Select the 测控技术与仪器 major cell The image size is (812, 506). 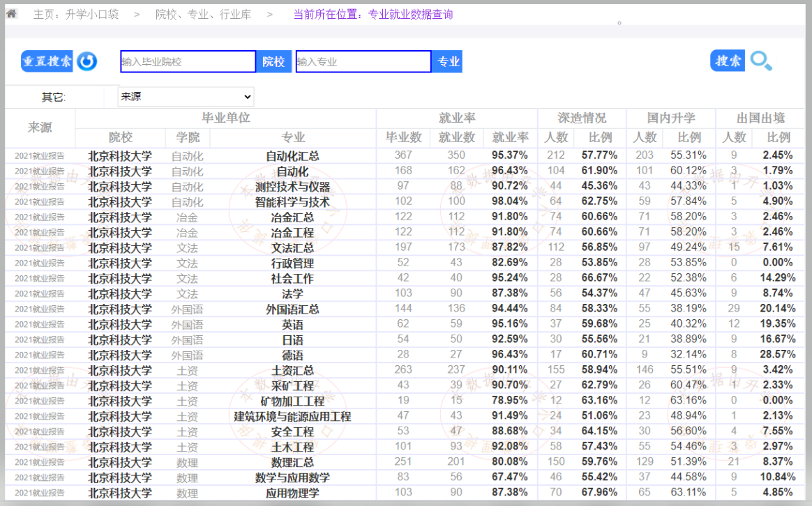[x=292, y=186]
